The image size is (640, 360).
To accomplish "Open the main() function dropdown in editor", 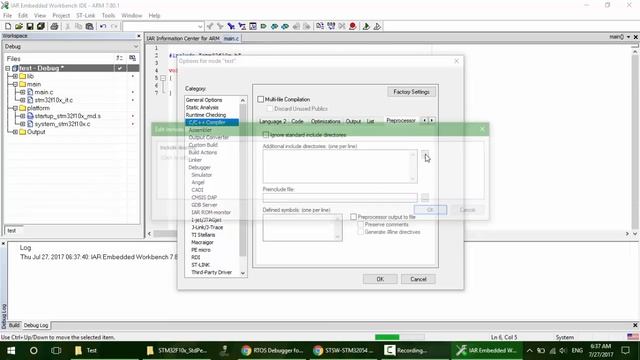I will coord(628,37).
